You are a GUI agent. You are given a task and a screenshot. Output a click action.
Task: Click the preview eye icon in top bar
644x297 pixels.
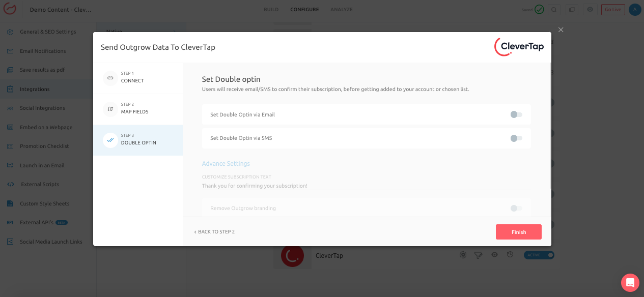[590, 9]
